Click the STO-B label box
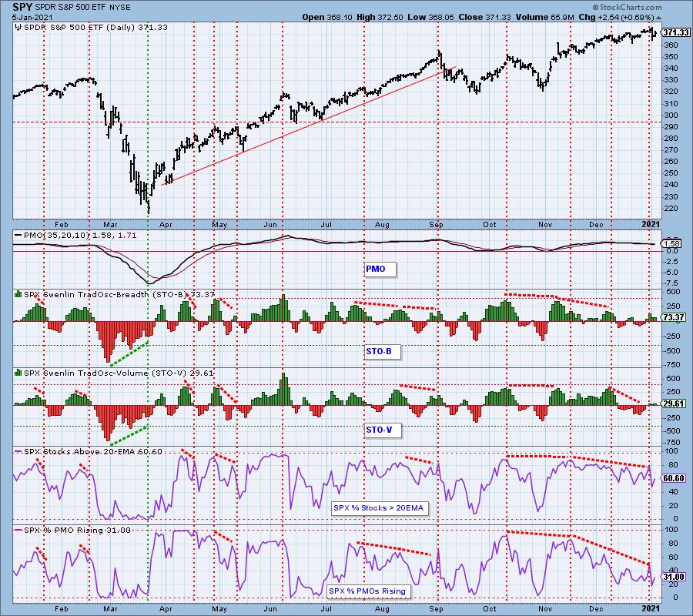Screen dimensions: 693x616 pos(382,352)
